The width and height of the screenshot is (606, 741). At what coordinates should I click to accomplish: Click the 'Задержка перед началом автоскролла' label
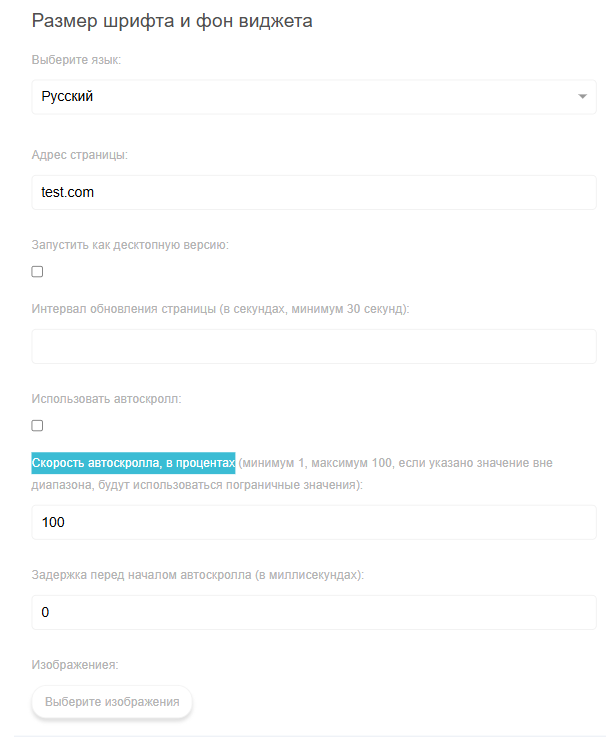click(197, 575)
